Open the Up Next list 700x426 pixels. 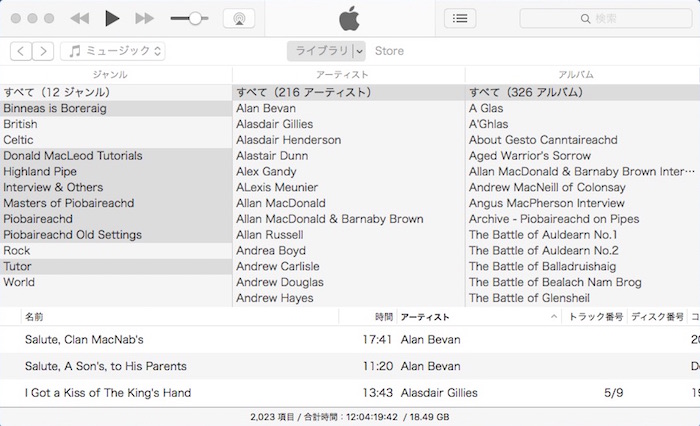point(459,18)
